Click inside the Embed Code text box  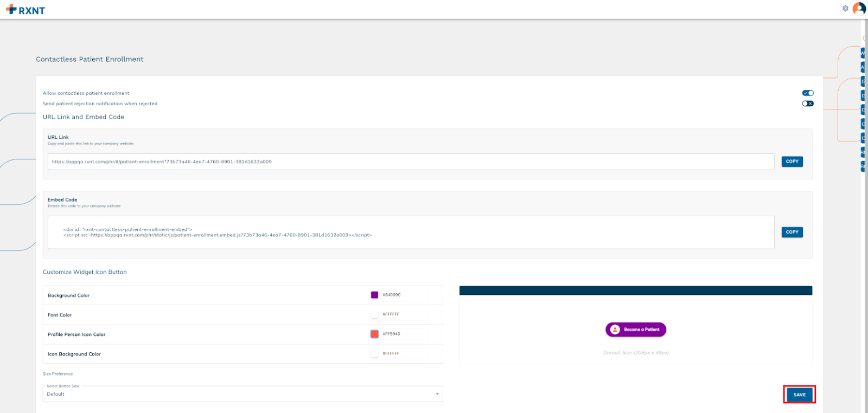pos(411,233)
